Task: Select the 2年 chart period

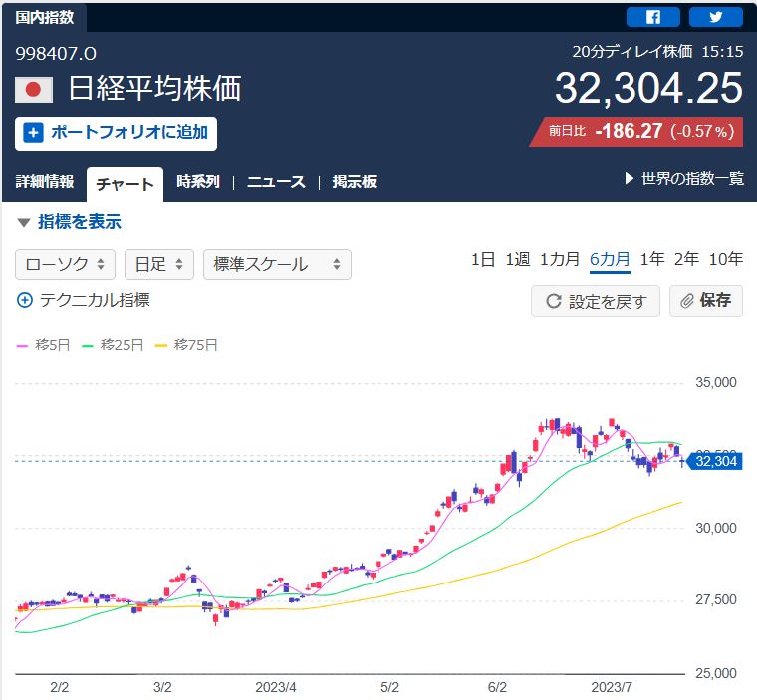Action: [x=686, y=260]
